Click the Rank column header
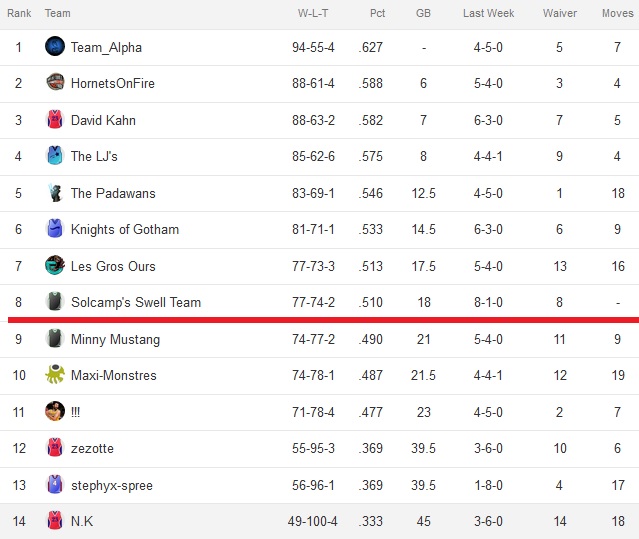The width and height of the screenshot is (639, 539). [x=19, y=13]
